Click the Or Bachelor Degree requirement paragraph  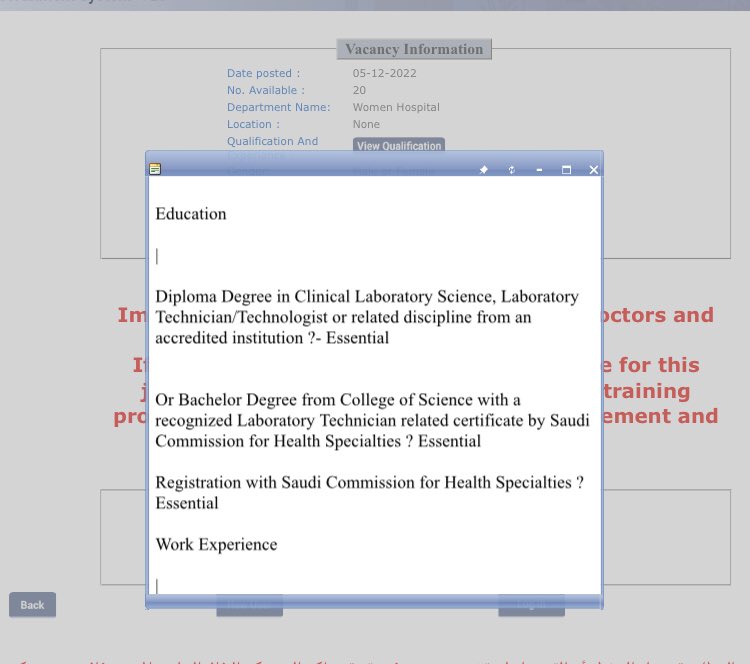pos(372,421)
